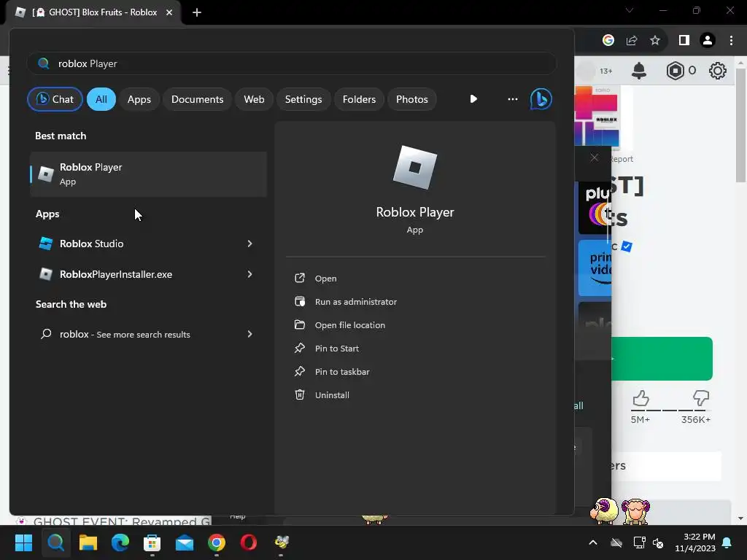Click the Report ad link
Viewport: 747px width, 560px height.
[x=622, y=159]
